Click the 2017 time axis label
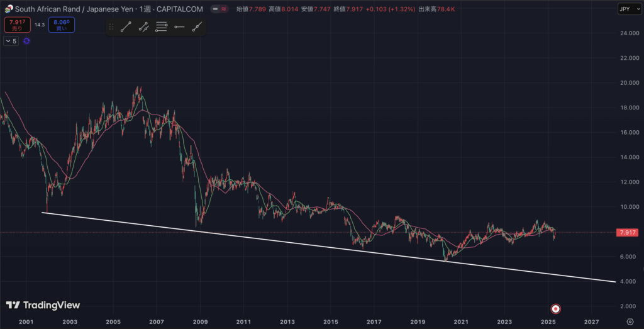Viewport: 644px width, 329px height. click(374, 321)
